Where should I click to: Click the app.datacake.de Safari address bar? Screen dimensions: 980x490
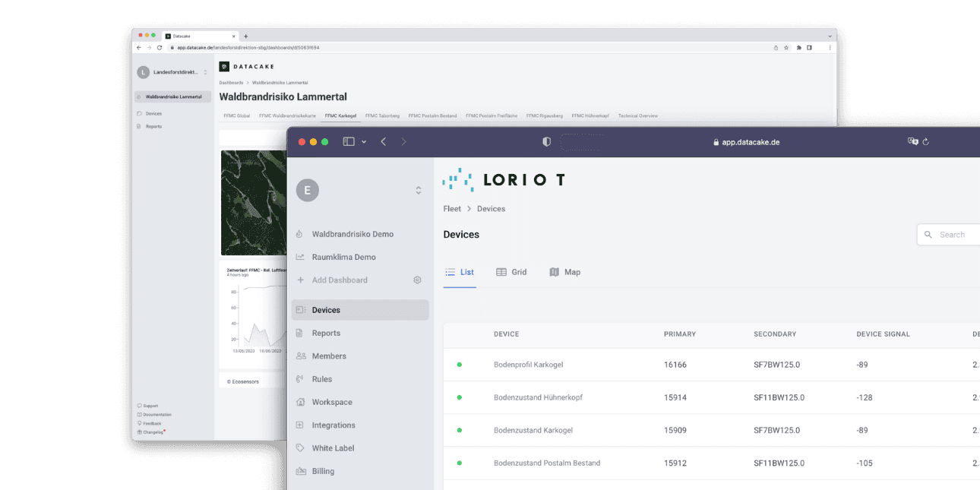746,142
